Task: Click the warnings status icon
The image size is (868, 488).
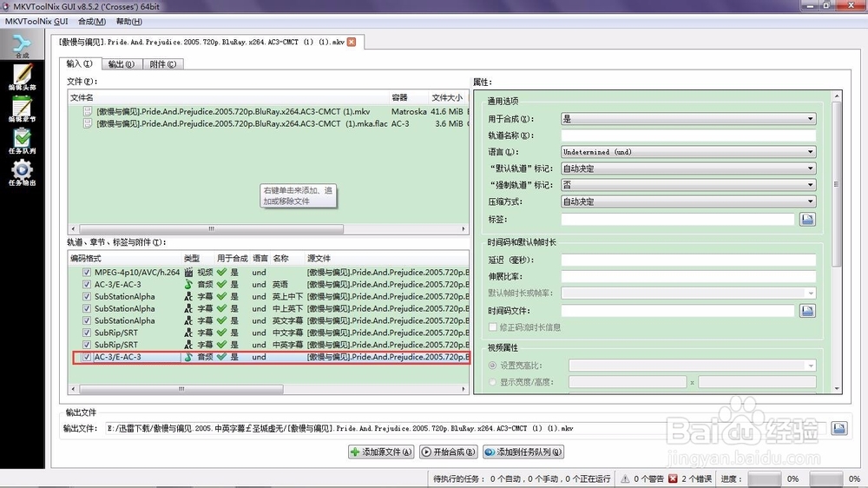Action: point(625,478)
